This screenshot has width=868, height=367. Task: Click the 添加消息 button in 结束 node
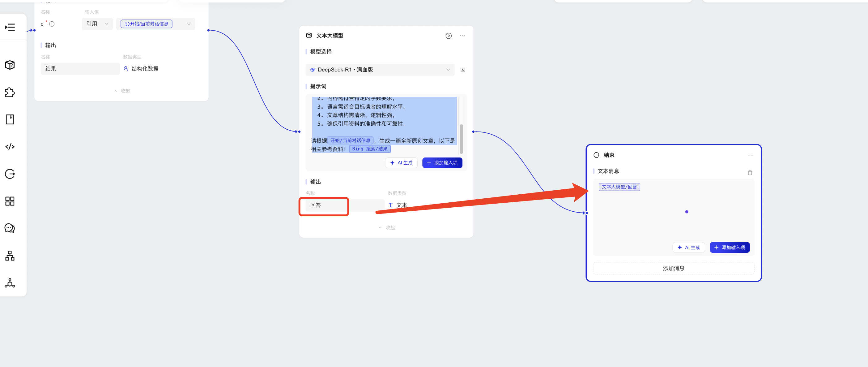pos(673,268)
